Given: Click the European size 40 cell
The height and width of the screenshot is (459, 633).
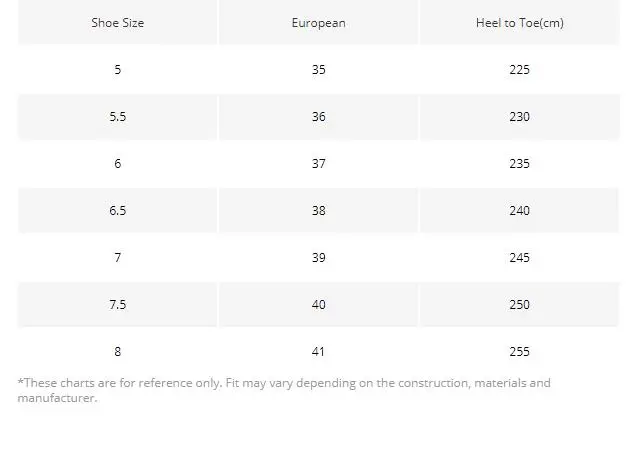Looking at the screenshot, I should coord(318,305).
